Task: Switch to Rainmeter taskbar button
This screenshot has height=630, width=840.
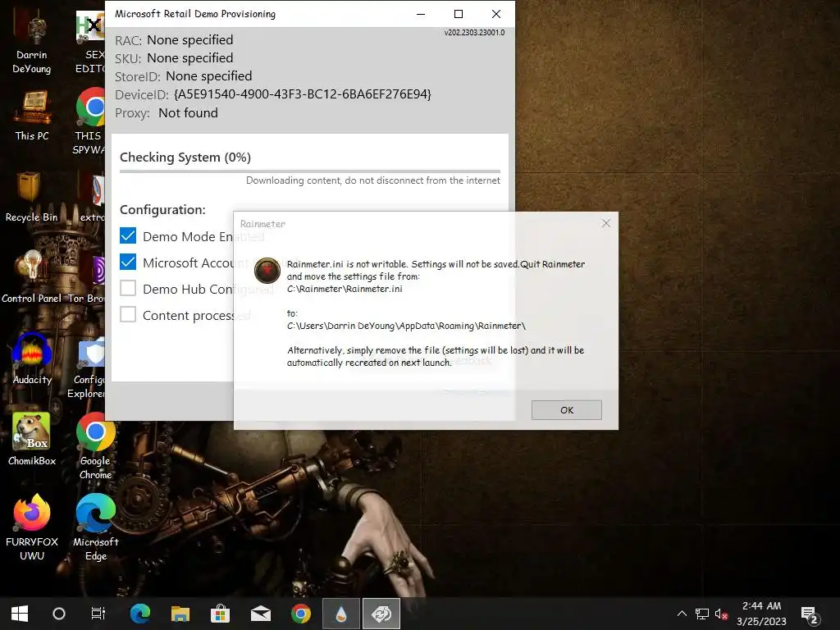Action: (341, 614)
